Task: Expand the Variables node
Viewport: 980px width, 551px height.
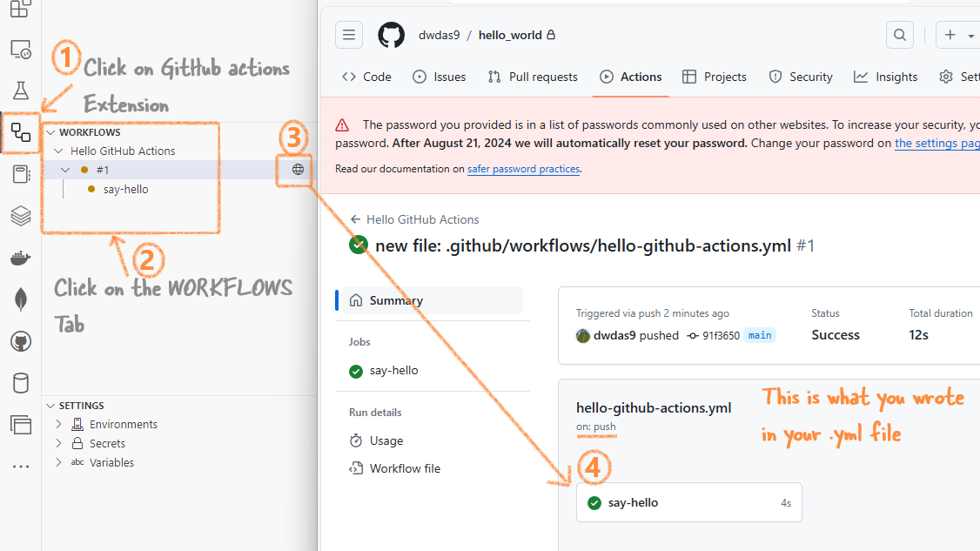Action: (x=59, y=463)
